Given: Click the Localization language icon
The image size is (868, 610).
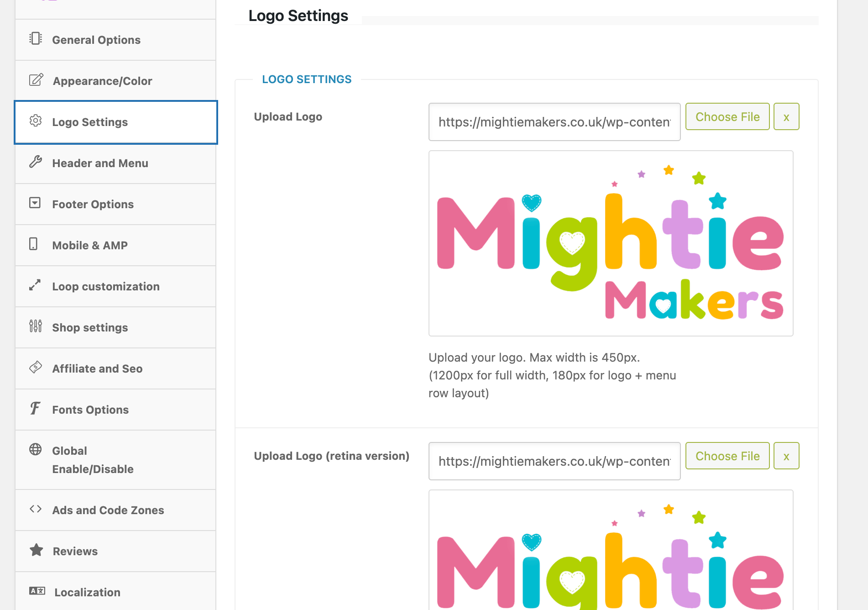Looking at the screenshot, I should pos(37,591).
